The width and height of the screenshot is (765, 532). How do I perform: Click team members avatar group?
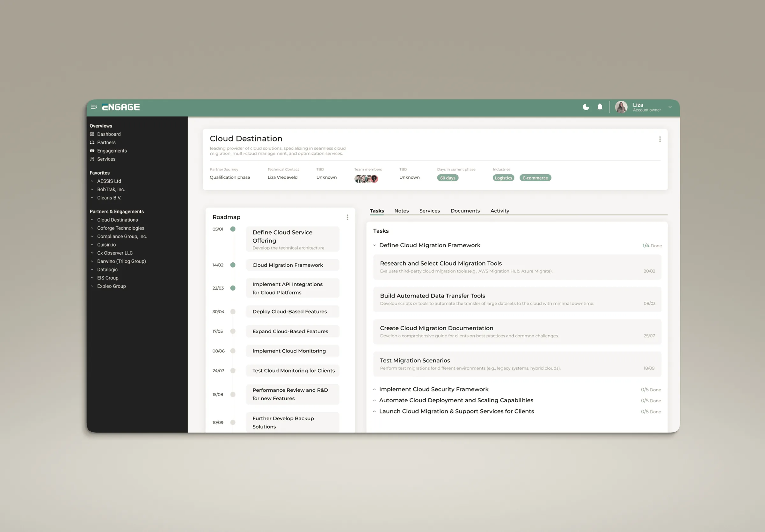pos(366,179)
